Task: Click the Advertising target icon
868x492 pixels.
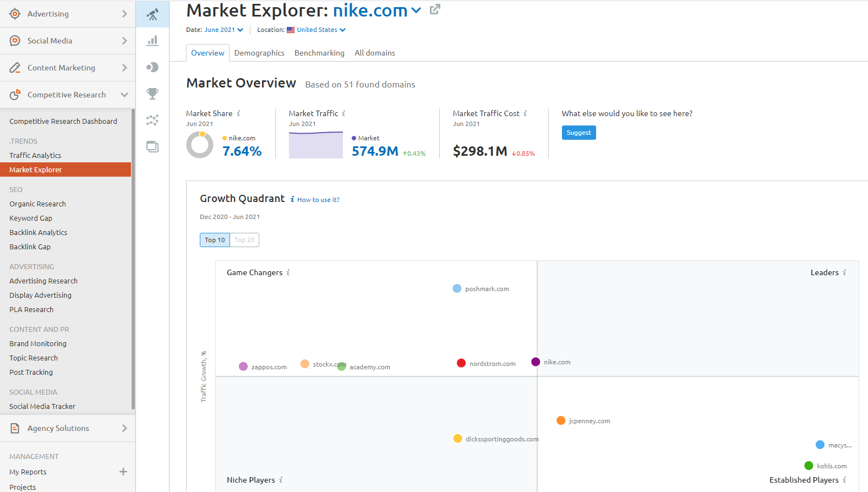Action: pos(15,14)
